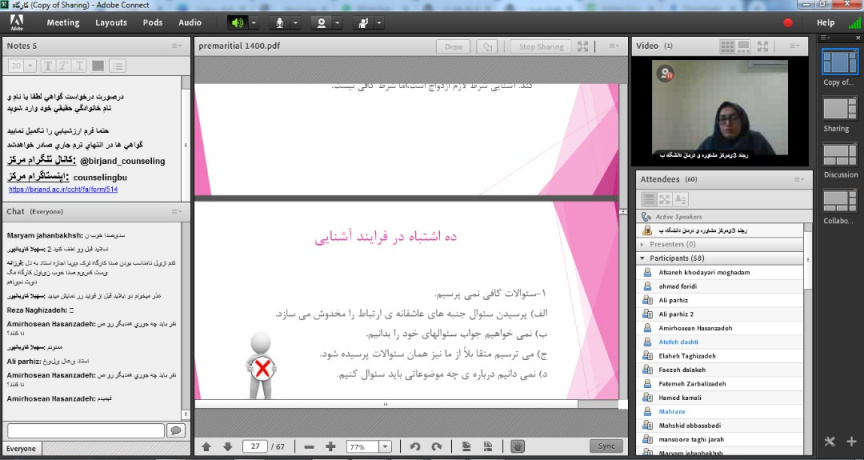Zoom in the document with the plus button
This screenshot has height=460, width=864.
(331, 447)
